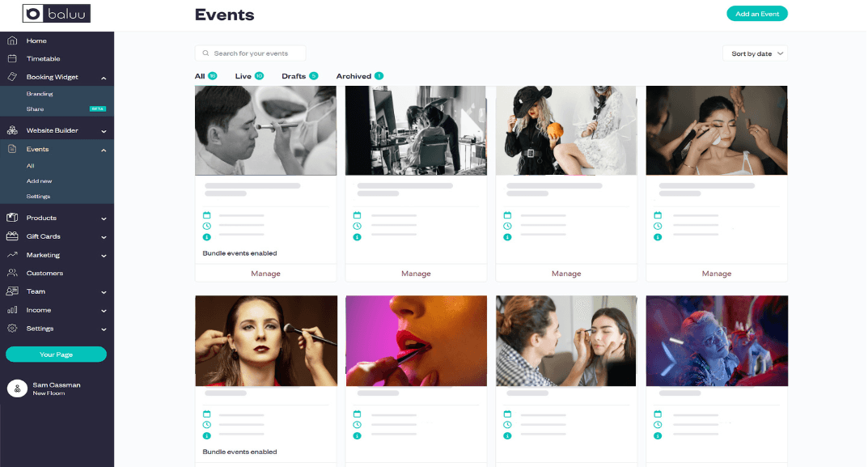Collapse the Events sidebar section
The width and height of the screenshot is (868, 467).
pos(104,150)
